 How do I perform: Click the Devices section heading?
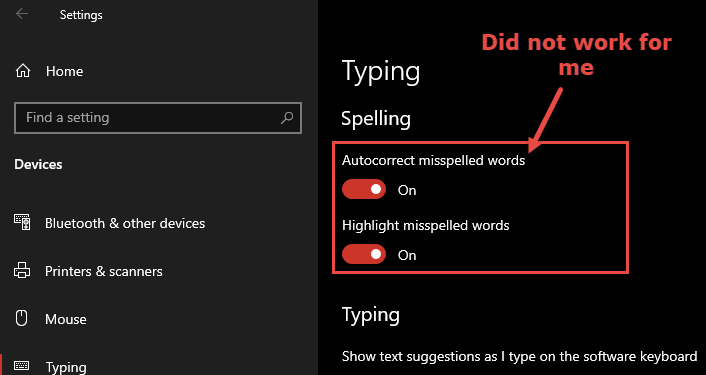point(38,164)
